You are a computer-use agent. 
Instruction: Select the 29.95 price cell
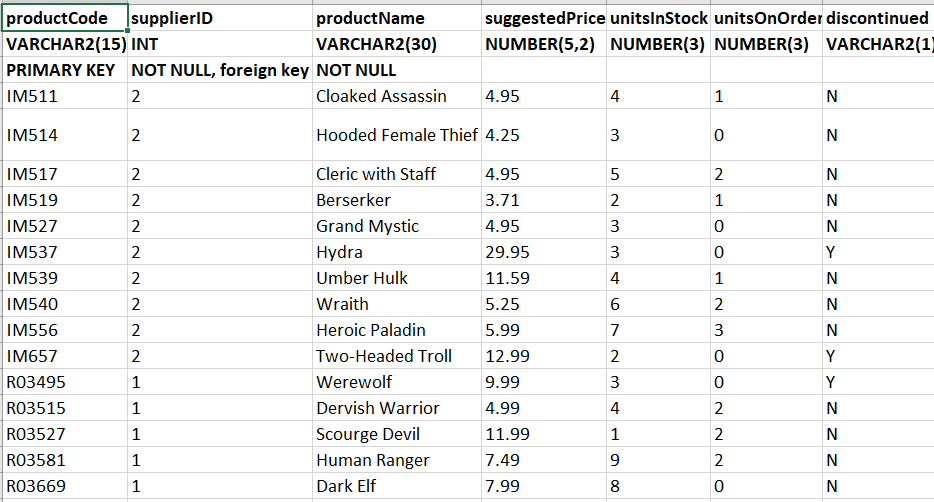point(544,252)
